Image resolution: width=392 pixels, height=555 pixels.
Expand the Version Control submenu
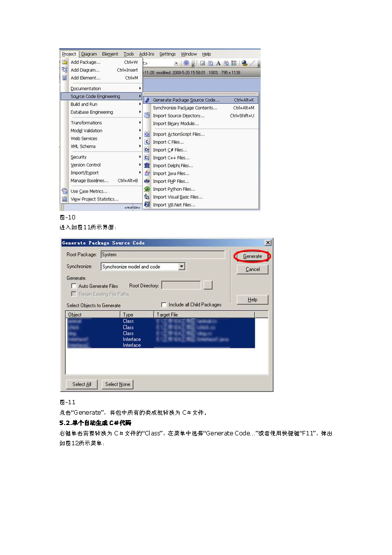(x=101, y=165)
